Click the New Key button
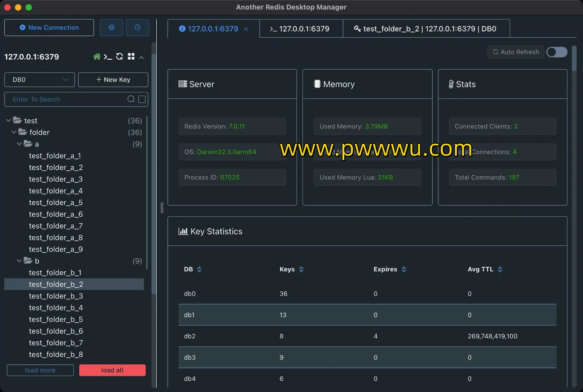 click(113, 80)
